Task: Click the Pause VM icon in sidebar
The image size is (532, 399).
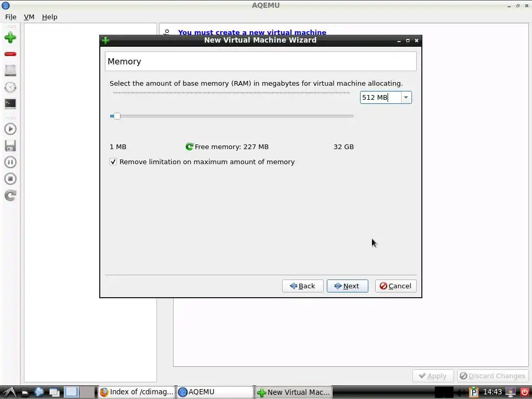Action: 10,162
